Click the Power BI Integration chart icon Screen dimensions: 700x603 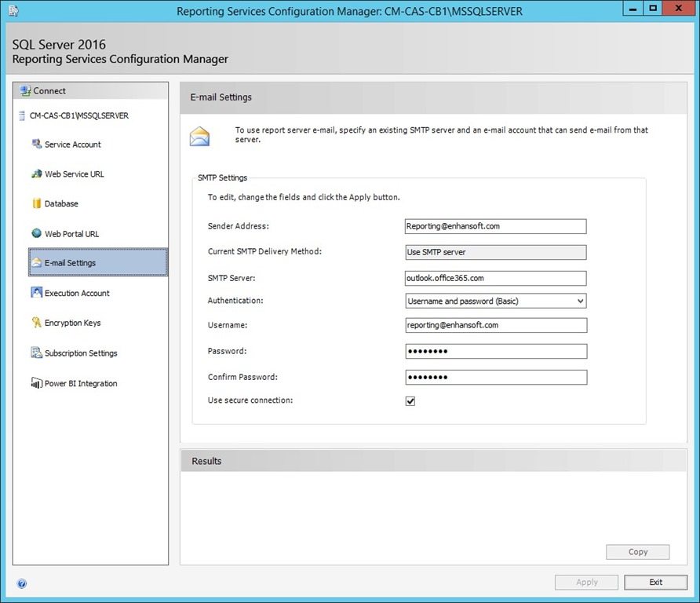[37, 383]
